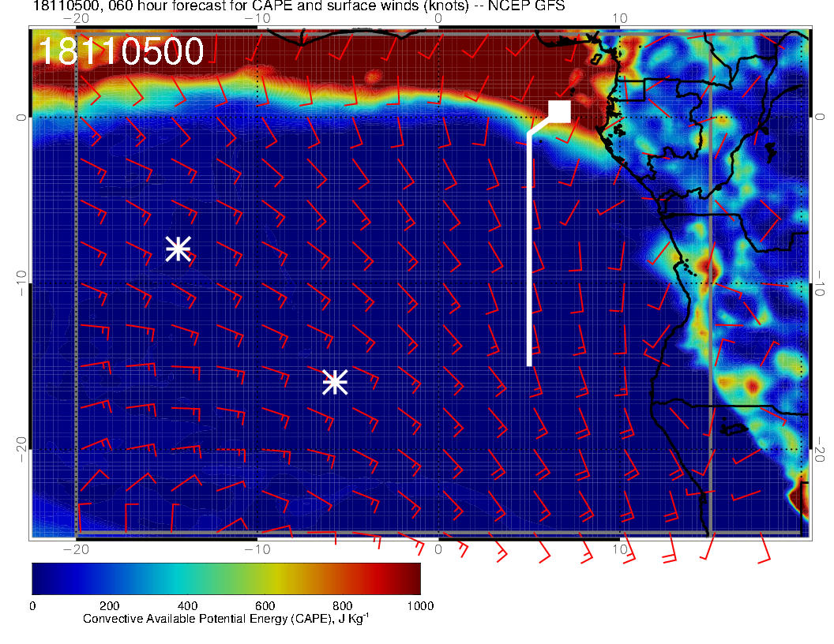Click the colorbar tick label '1000'
This screenshot has width=834, height=644.
(421, 606)
